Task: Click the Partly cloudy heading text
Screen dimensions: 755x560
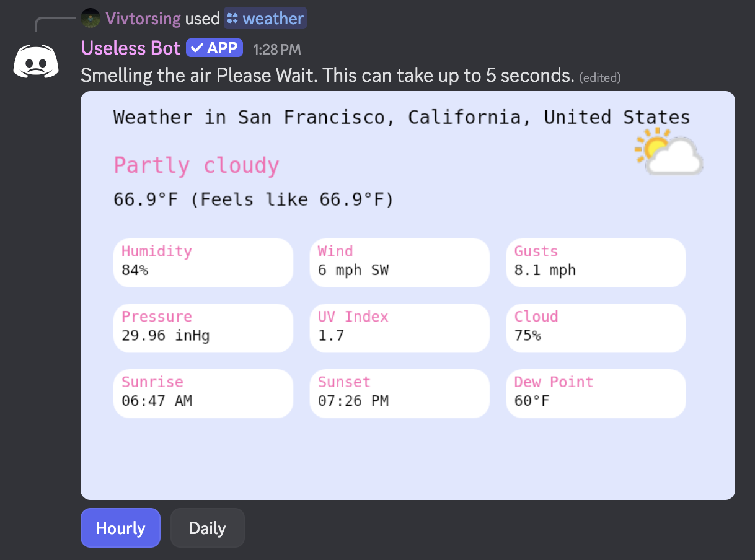Action: (196, 165)
